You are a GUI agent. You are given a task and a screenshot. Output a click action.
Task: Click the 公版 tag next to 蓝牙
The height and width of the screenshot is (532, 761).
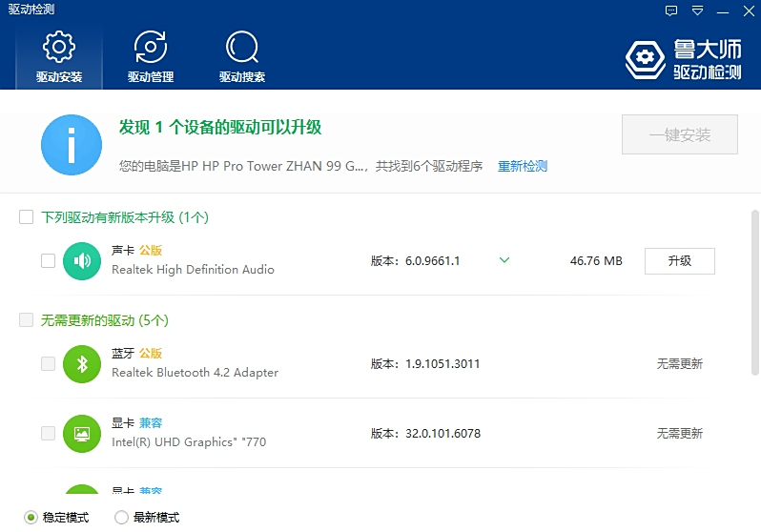pos(151,353)
